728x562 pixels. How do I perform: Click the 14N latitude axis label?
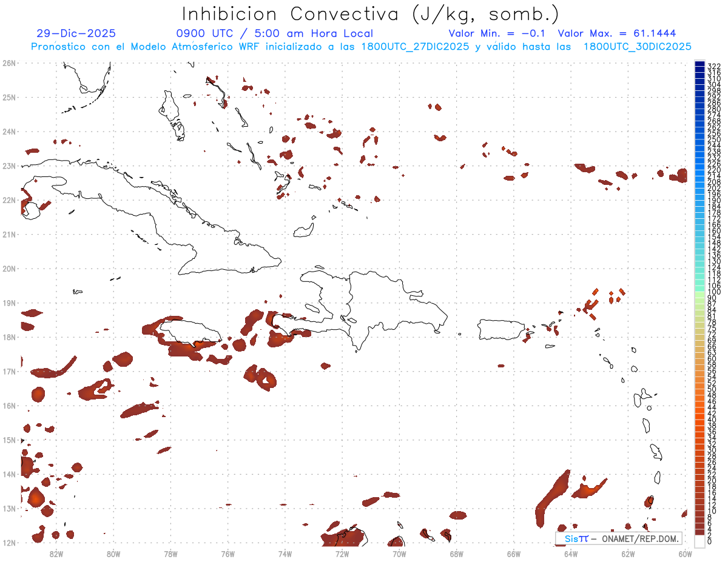(9, 474)
